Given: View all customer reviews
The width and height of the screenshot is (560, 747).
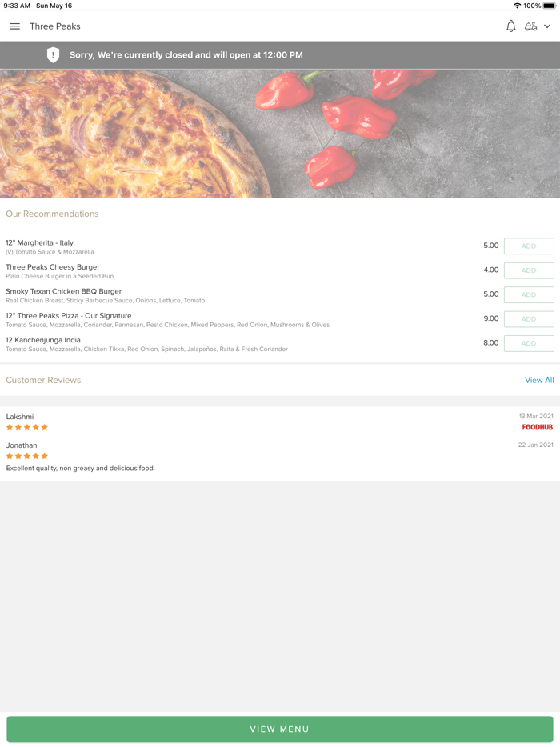Looking at the screenshot, I should click(538, 380).
